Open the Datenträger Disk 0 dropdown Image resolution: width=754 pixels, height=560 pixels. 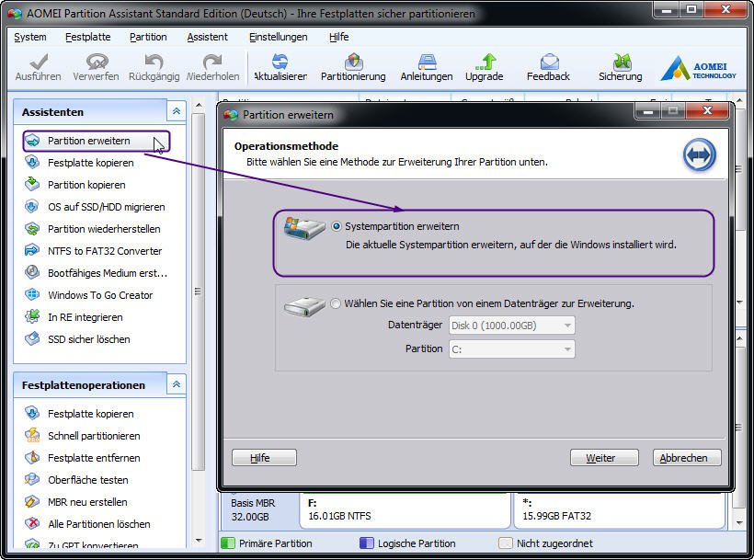[x=511, y=326]
